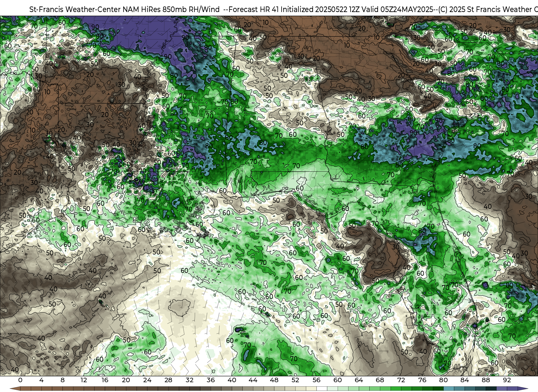
Task: Click the '24' label on colorbar scale
Action: (x=147, y=380)
